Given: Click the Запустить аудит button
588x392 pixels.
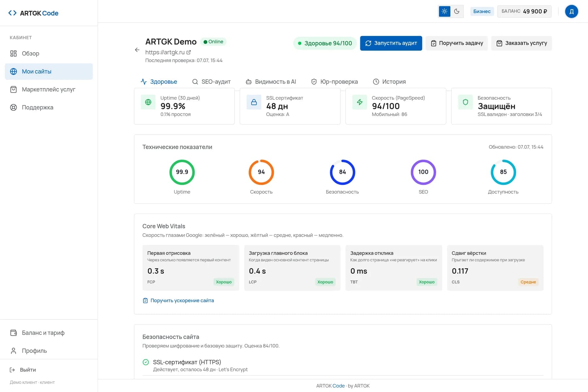Looking at the screenshot, I should pos(391,43).
